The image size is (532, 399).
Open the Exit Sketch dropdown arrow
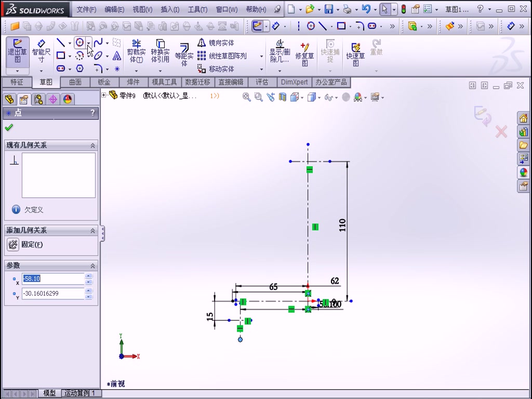(17, 71)
